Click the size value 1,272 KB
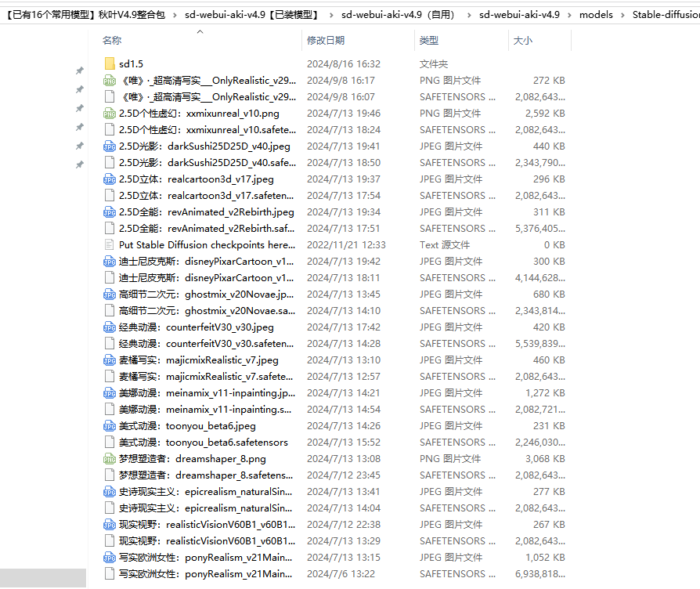The width and height of the screenshot is (700, 589). pos(545,393)
